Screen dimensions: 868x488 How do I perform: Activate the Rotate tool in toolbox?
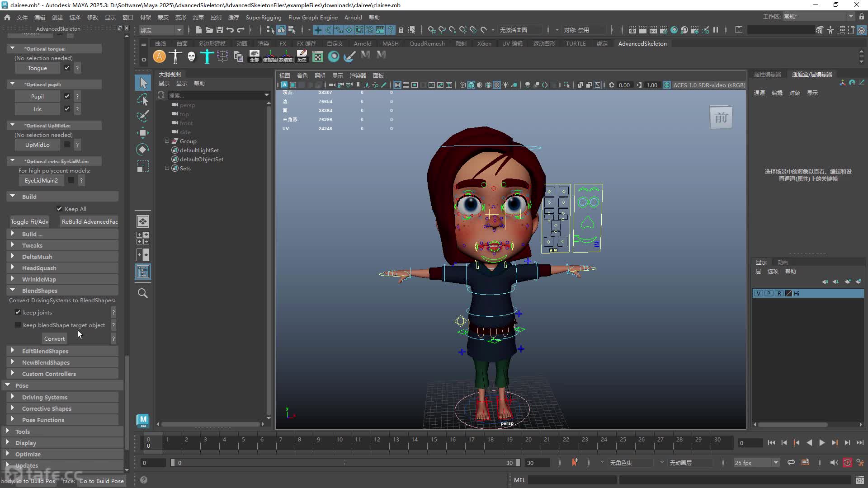(143, 150)
